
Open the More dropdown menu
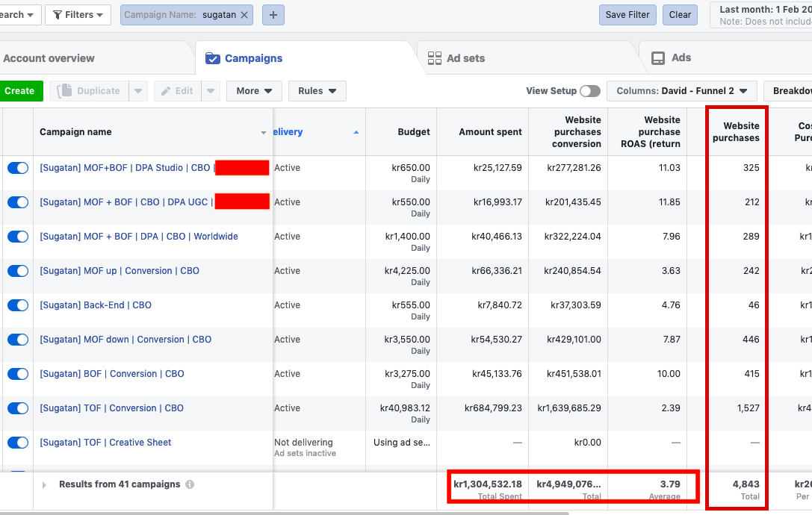pyautogui.click(x=254, y=91)
